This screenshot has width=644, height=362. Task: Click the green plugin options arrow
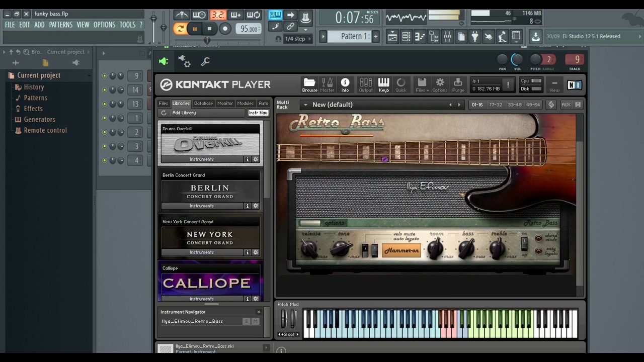[164, 61]
